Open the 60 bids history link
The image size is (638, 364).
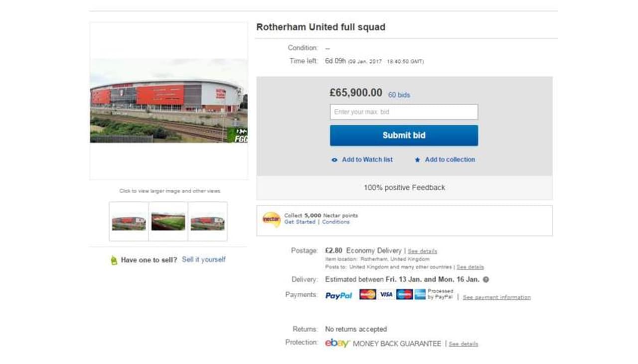pyautogui.click(x=399, y=95)
